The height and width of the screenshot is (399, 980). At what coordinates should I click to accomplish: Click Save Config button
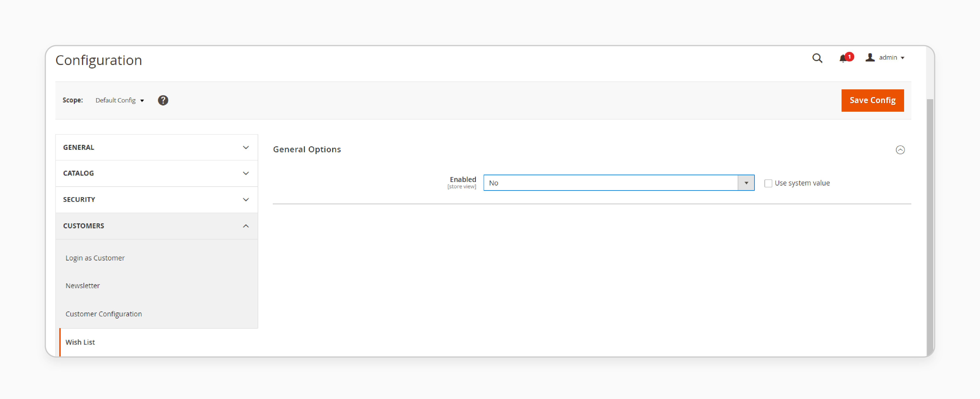click(x=872, y=100)
